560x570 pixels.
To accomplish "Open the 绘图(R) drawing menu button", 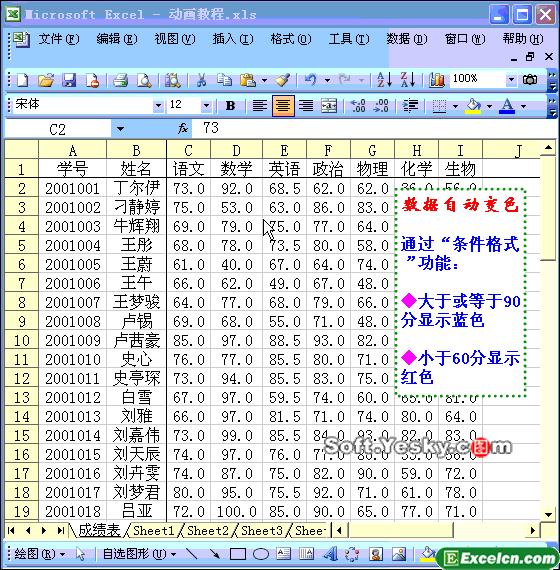I will tap(39, 554).
